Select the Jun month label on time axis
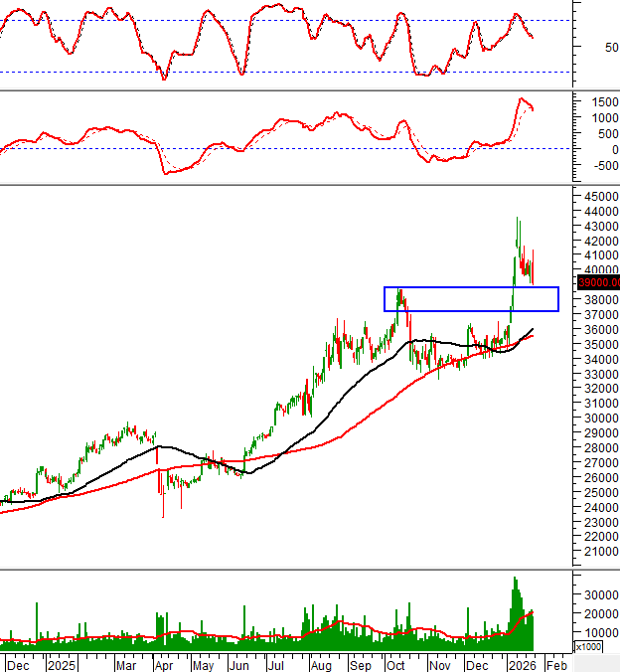This screenshot has width=620, height=672. pos(238,662)
